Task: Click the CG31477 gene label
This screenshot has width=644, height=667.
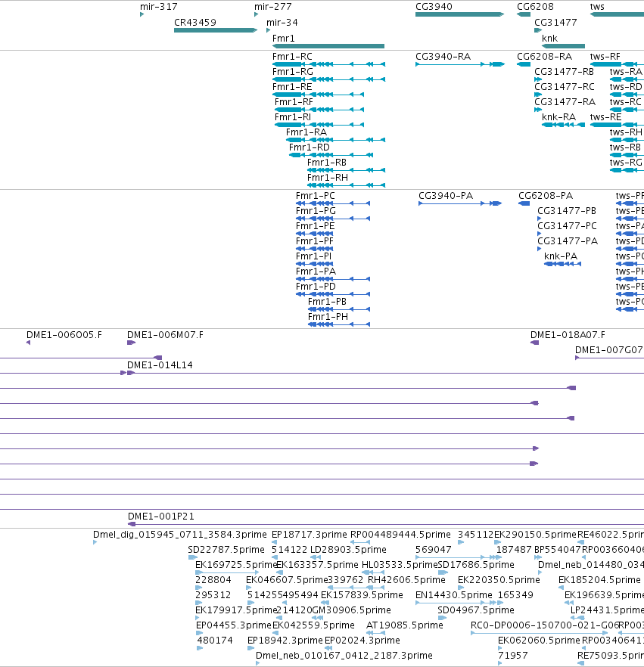Action: [555, 23]
